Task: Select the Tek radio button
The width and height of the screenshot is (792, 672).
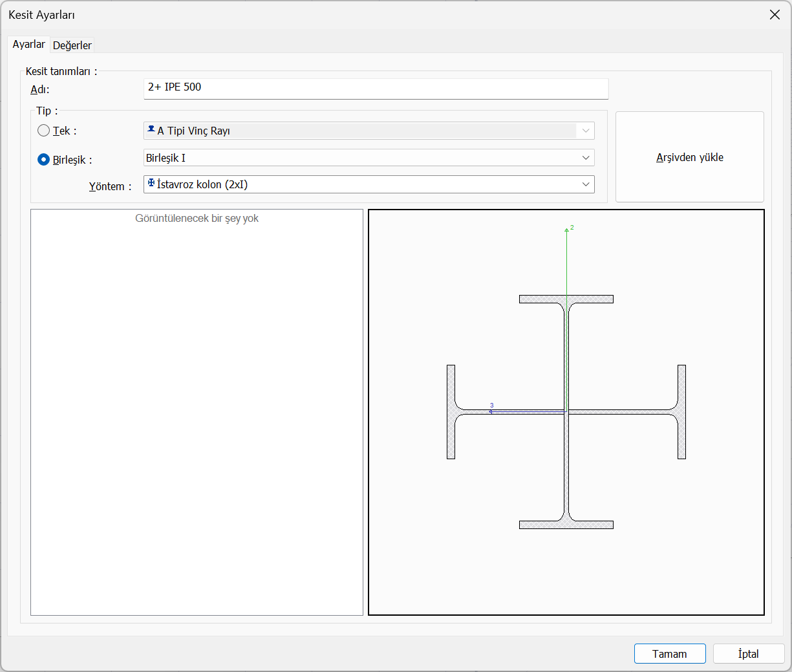Action: tap(44, 131)
